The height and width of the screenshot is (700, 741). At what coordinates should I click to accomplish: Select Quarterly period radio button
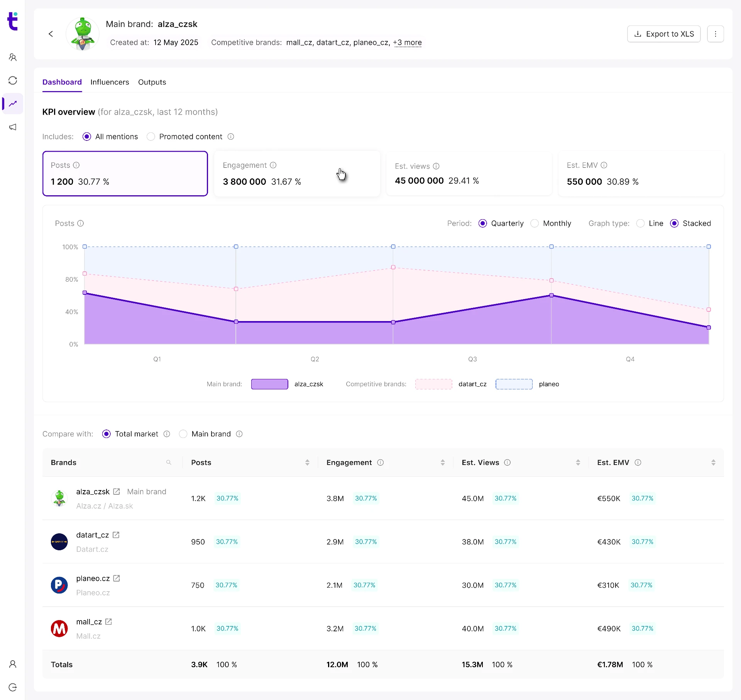pos(482,223)
